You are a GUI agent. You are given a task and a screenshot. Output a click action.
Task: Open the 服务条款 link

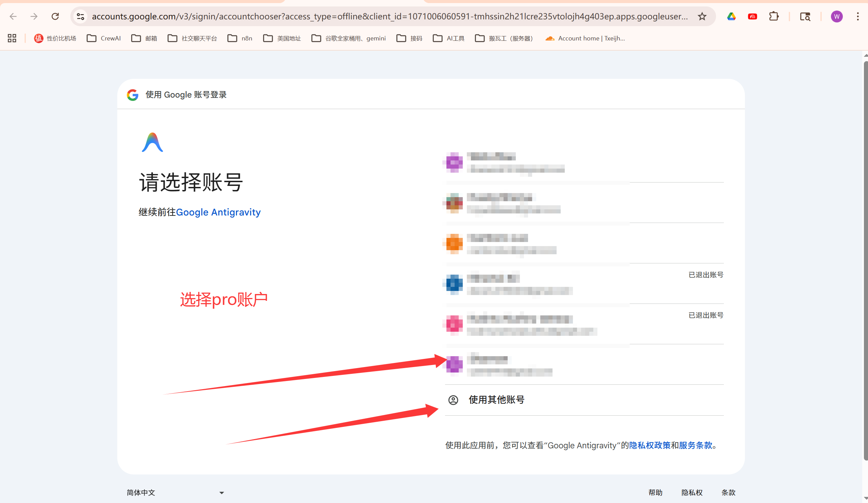[695, 445]
